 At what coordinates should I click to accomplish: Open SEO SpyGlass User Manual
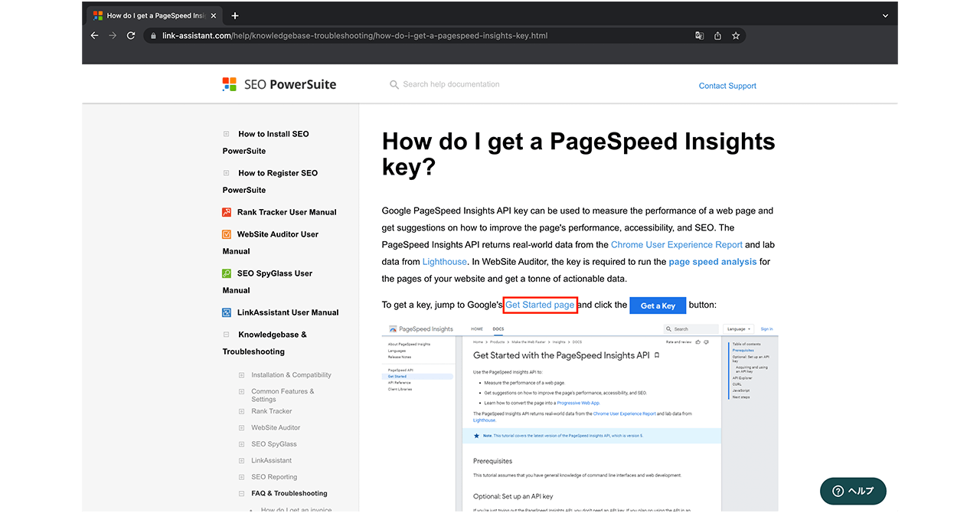(x=274, y=273)
